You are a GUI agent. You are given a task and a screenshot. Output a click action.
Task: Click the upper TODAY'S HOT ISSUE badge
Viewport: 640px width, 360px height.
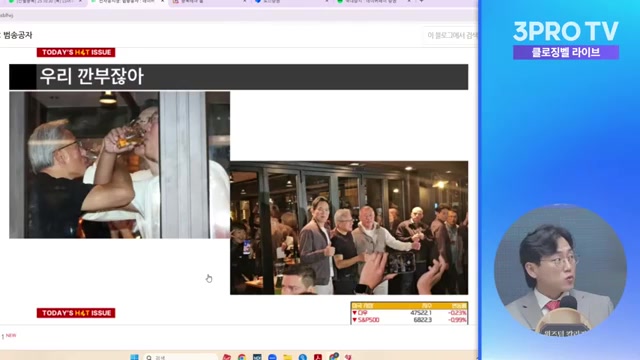76,52
